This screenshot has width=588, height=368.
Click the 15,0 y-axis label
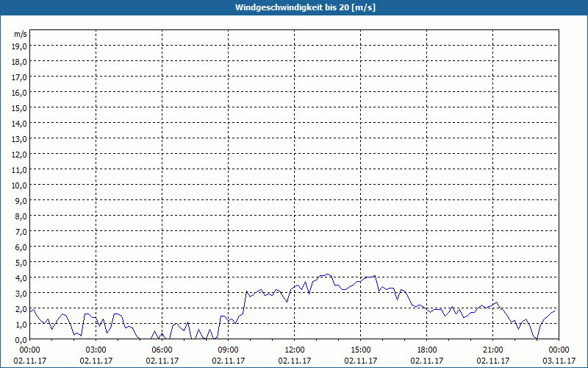click(20, 108)
